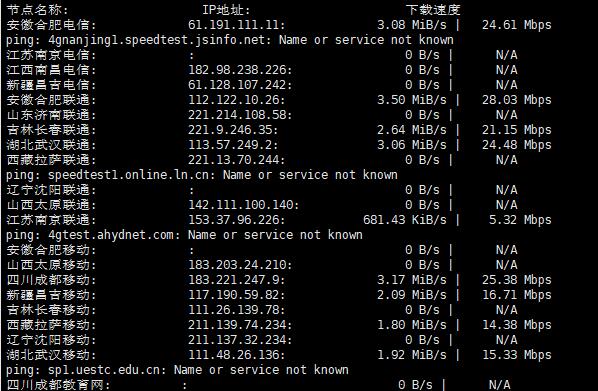This screenshot has height=391, width=598.
Task: Click the 681.43 KiB/s value
Action: (405, 220)
